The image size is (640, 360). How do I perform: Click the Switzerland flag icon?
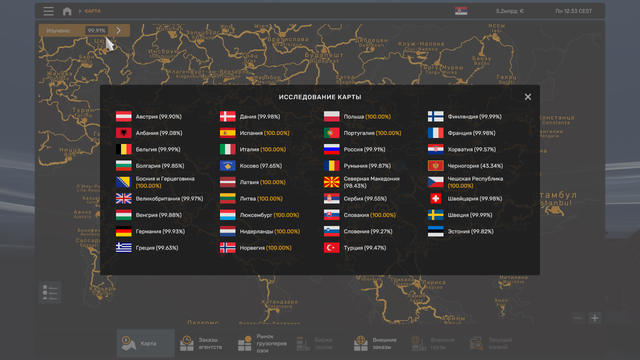tap(436, 198)
